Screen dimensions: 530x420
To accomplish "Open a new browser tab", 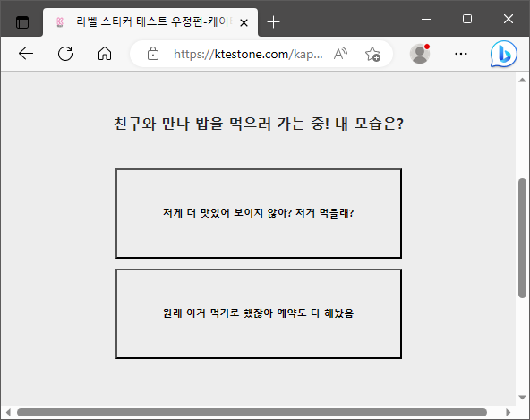I will click(x=273, y=22).
